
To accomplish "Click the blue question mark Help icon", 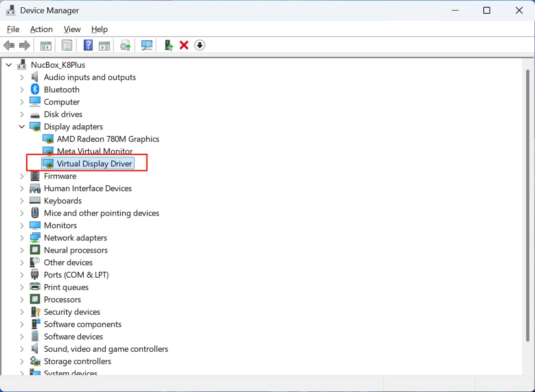I will [88, 45].
